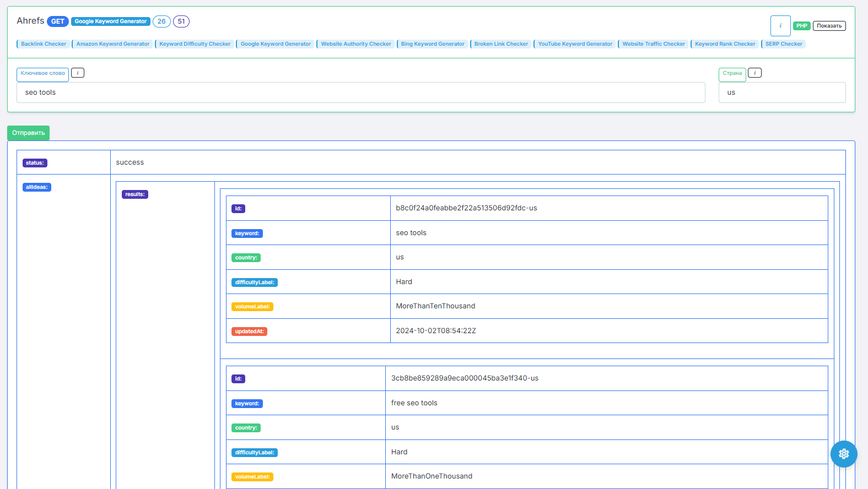Open Keyword Difficulty Checker tab

(x=195, y=44)
